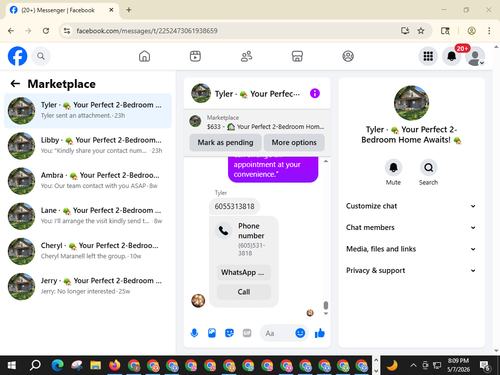Viewport: 500px width, 375px height.
Task: Expand the Privacy & support section
Action: tap(411, 270)
